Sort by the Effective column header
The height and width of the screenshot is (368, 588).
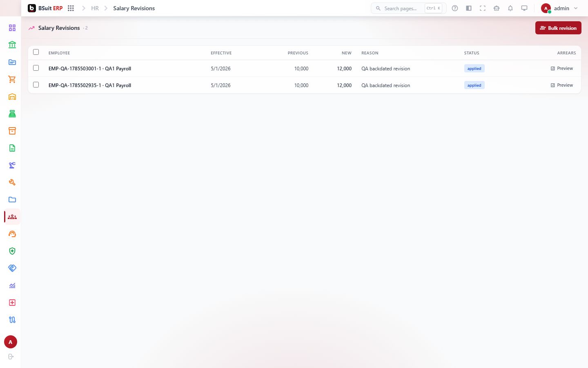[x=221, y=53]
